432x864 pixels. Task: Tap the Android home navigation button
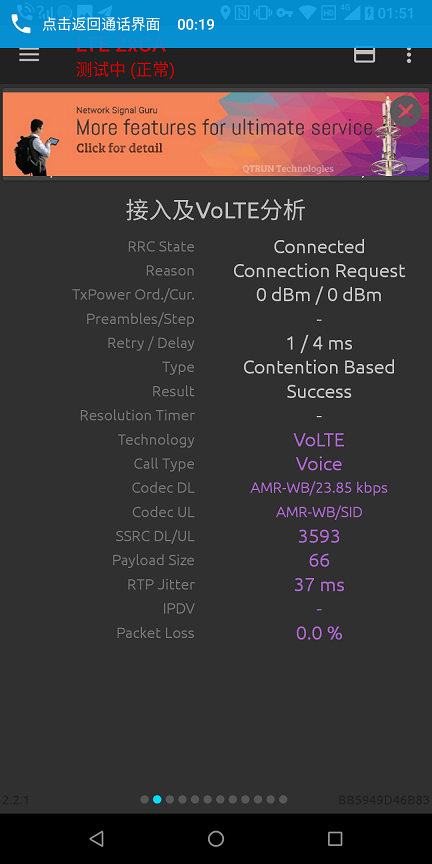tap(216, 839)
